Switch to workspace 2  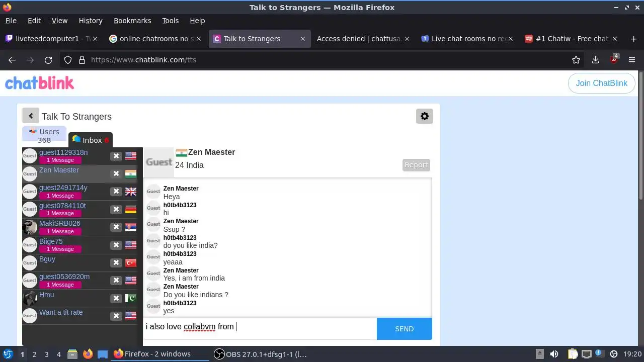coord(34,354)
